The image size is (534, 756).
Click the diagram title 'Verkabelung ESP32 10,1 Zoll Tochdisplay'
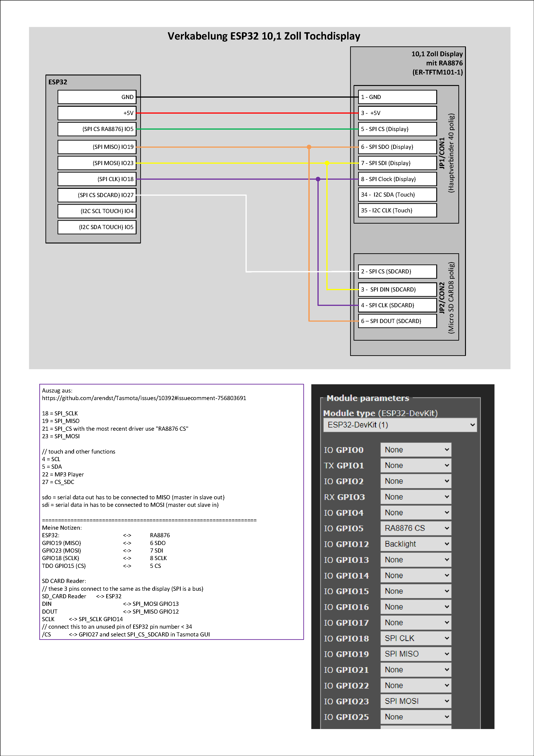pyautogui.click(x=264, y=36)
